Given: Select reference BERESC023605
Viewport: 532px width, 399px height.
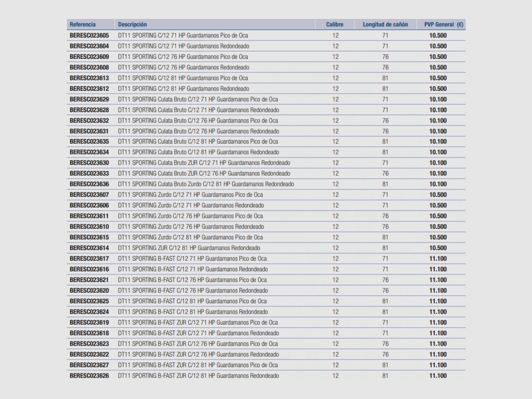Looking at the screenshot, I should tap(89, 35).
